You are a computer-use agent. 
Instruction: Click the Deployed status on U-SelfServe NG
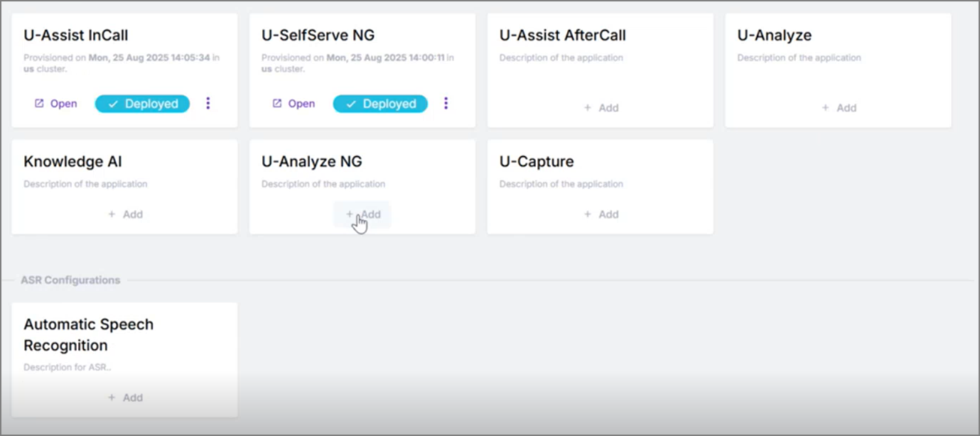(380, 104)
